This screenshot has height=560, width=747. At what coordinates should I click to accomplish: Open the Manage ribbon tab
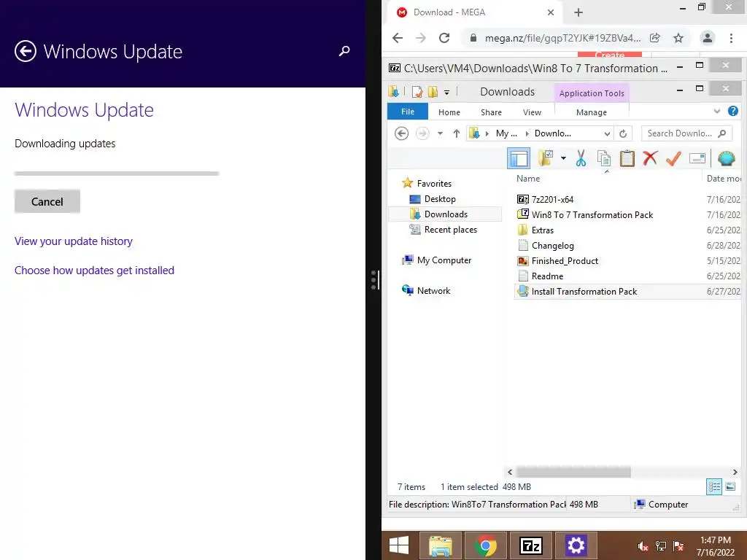coord(591,112)
